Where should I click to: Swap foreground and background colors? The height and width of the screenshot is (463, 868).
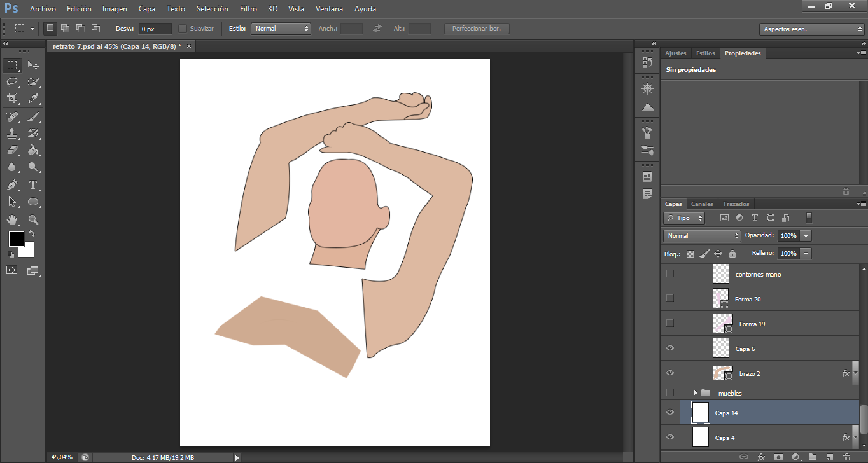(x=32, y=234)
